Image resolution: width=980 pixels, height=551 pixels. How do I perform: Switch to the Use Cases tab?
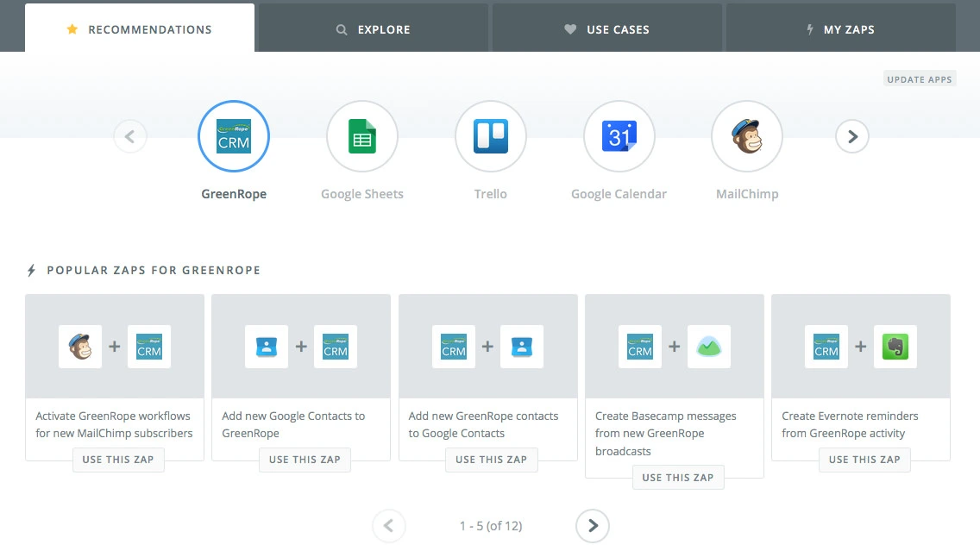pos(606,29)
